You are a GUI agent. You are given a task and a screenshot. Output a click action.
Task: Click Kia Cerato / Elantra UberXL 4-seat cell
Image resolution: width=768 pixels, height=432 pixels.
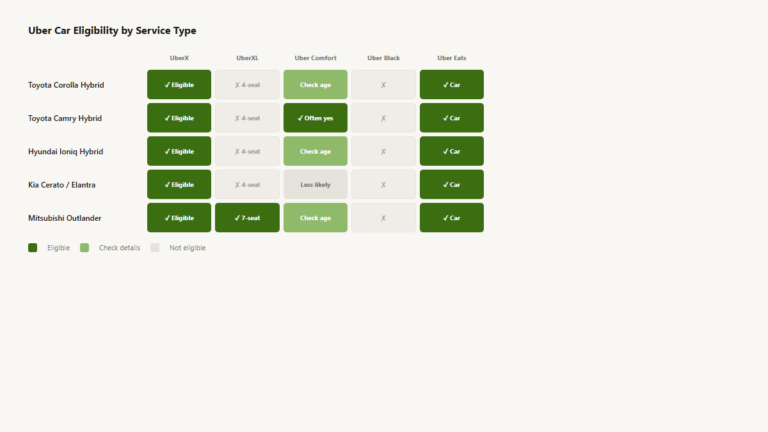click(x=247, y=184)
